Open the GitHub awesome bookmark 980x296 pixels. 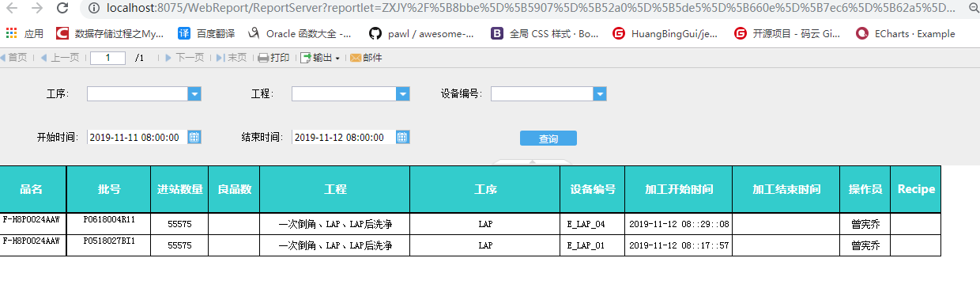coord(422,34)
